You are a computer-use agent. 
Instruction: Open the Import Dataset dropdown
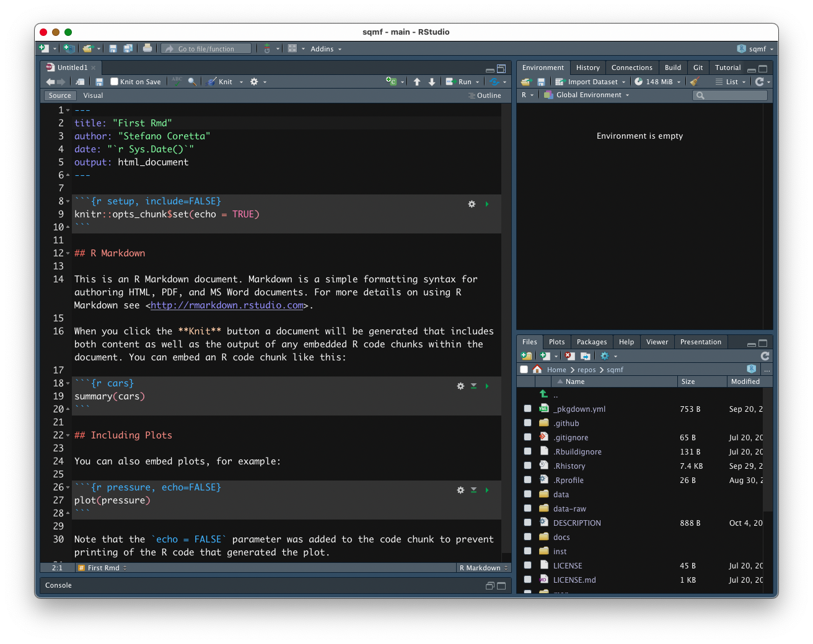pos(591,82)
